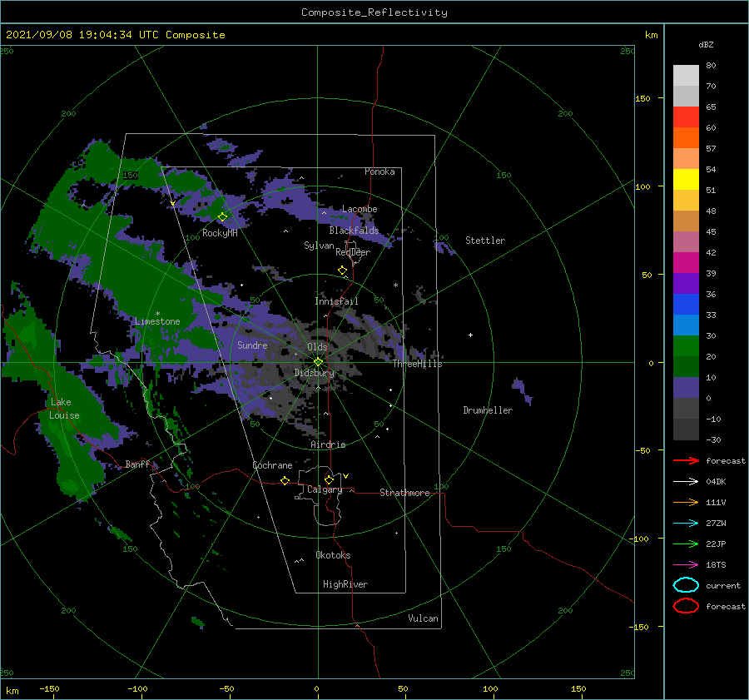
Task: Click the Calgary city label
Action: (325, 489)
